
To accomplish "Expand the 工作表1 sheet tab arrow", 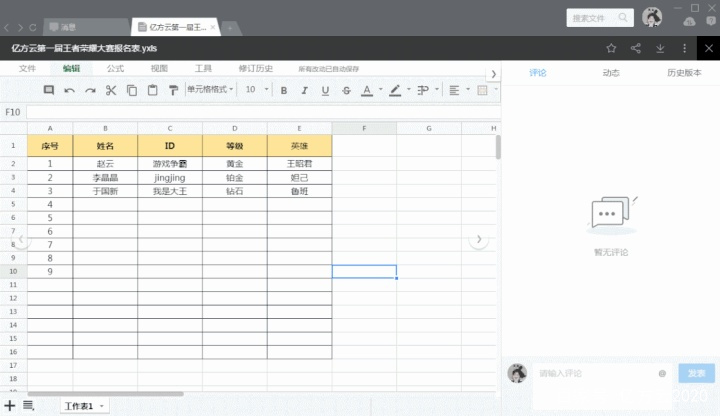I will 102,406.
